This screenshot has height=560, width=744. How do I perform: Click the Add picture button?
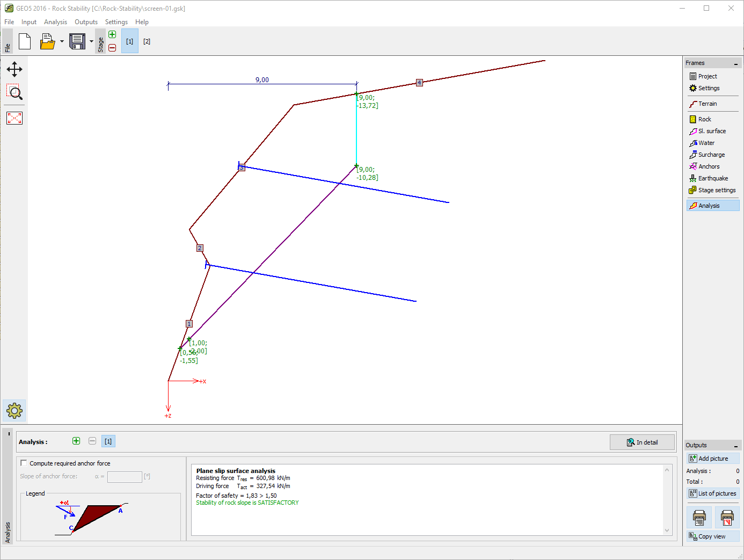712,459
